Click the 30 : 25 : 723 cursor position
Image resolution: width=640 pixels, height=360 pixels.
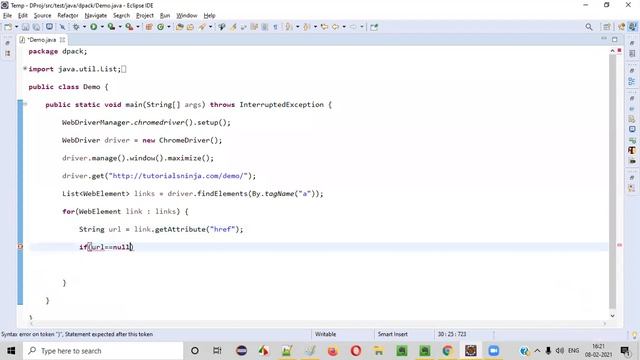pos(452,334)
